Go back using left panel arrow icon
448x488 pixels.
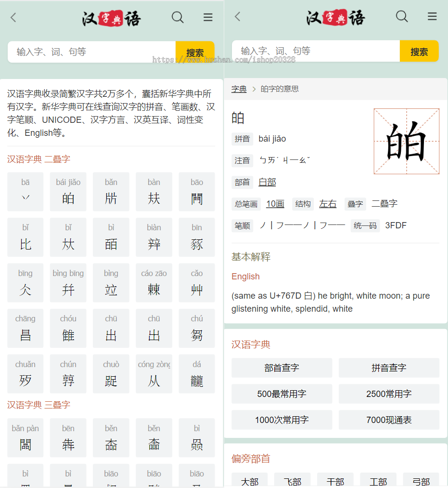[13, 17]
